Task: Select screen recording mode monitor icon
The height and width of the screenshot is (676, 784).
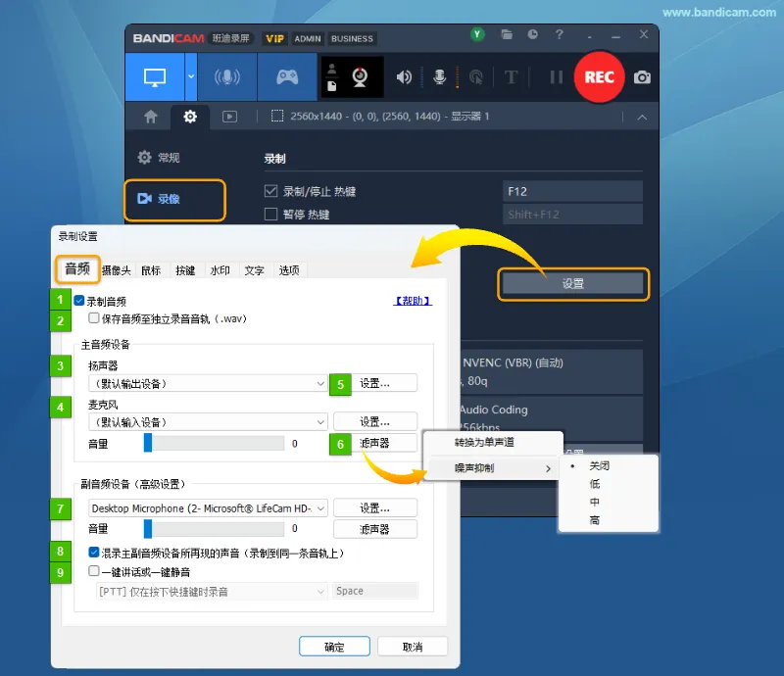Action: point(155,77)
